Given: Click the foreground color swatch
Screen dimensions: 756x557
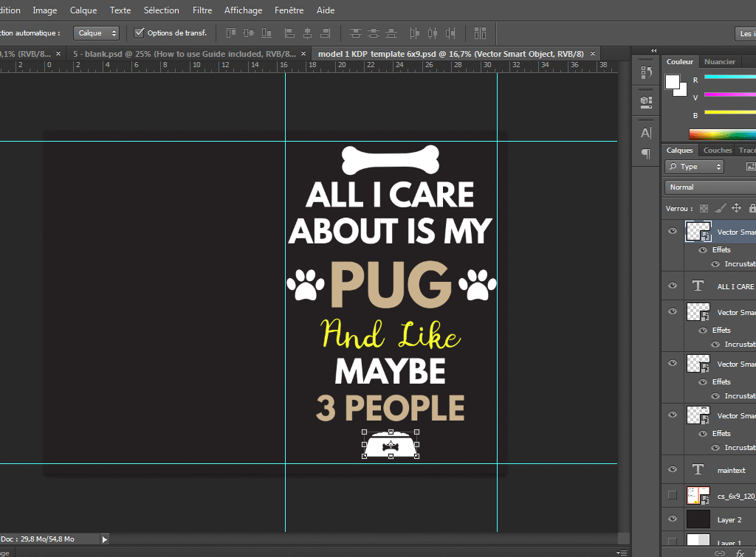Looking at the screenshot, I should (x=673, y=82).
